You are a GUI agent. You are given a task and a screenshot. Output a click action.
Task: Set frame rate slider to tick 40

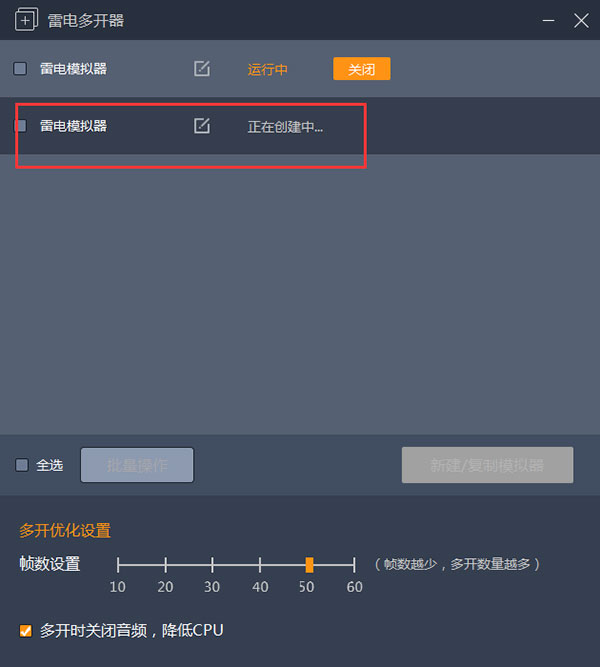click(260, 565)
